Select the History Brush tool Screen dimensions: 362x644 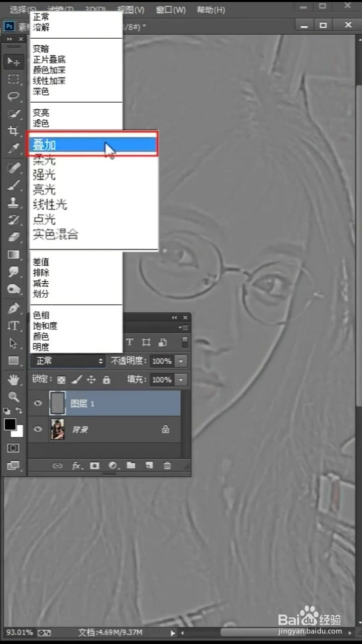(x=14, y=220)
